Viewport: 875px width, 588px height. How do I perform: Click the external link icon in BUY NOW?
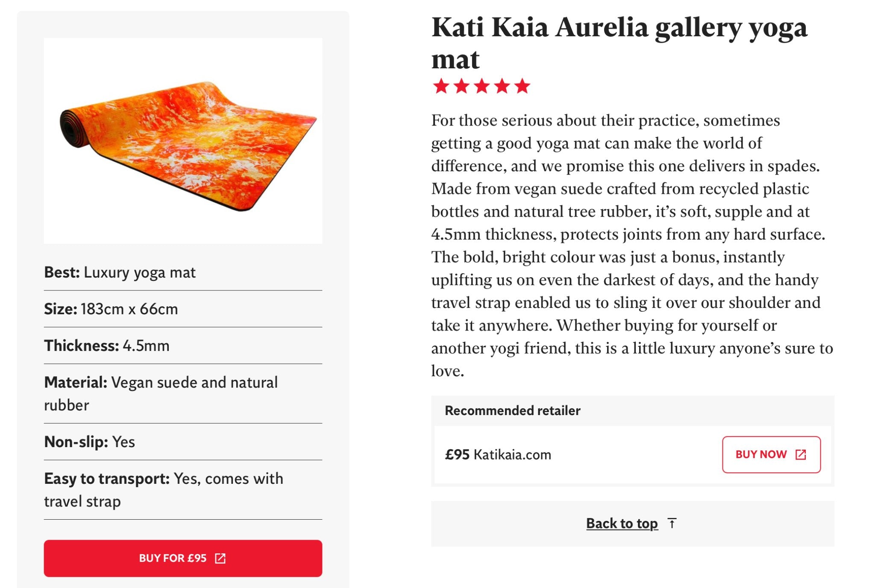point(801,454)
